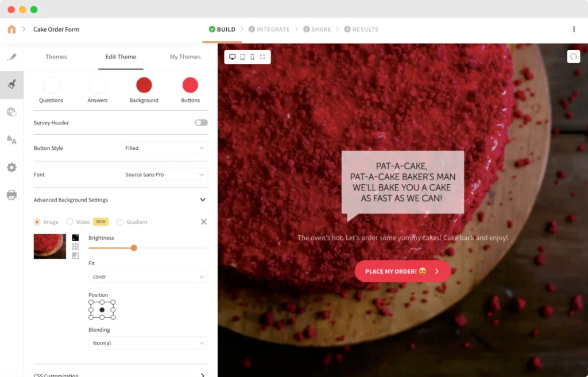Select the Image background radio option
This screenshot has width=588, height=377.
point(37,222)
